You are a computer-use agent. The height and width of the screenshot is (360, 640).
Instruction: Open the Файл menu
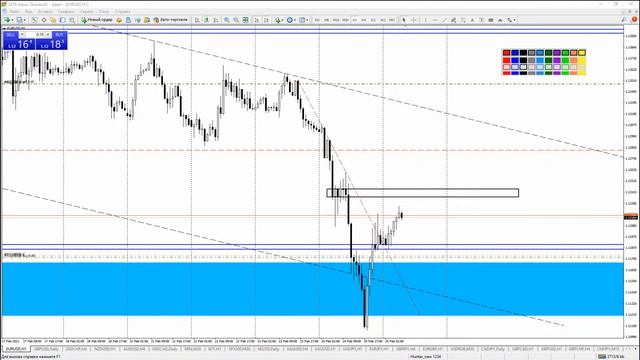click(x=14, y=11)
